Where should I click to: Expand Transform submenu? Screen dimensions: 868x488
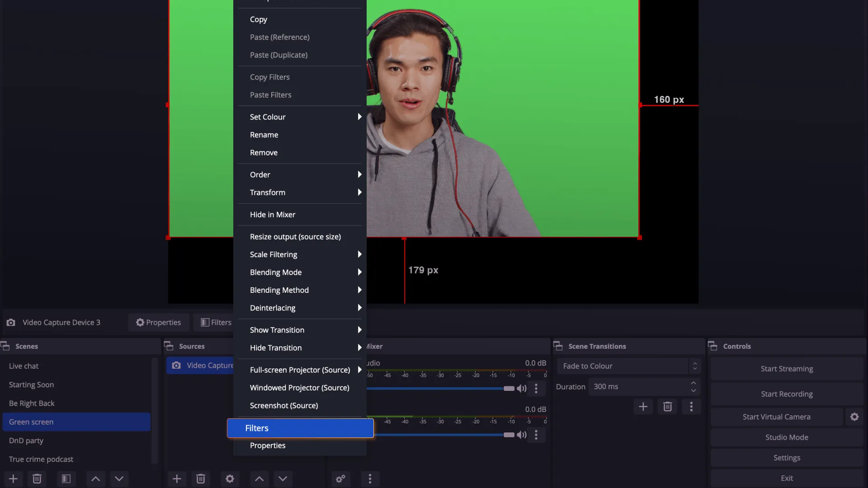click(x=300, y=192)
